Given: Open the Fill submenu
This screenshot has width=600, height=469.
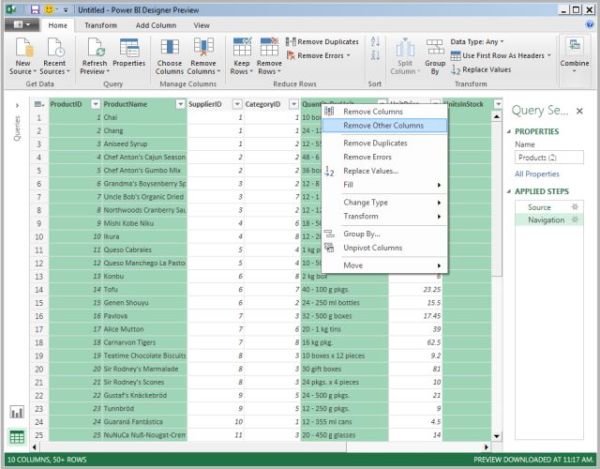Looking at the screenshot, I should click(x=385, y=185).
